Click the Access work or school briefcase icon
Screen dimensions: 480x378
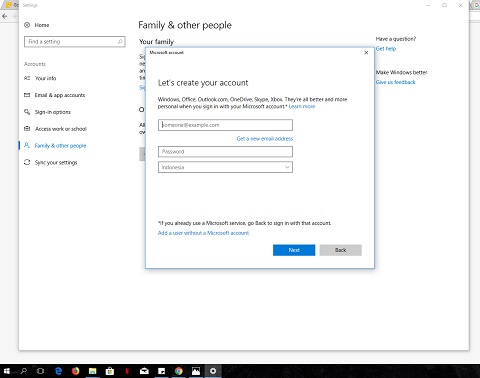(27, 129)
